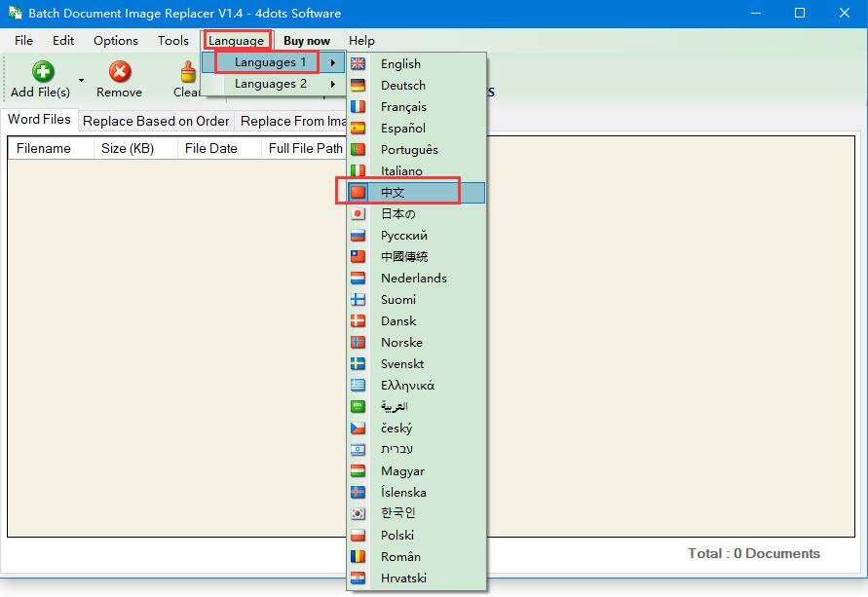Switch to the Word Files tab
This screenshot has width=868, height=597.
39,119
